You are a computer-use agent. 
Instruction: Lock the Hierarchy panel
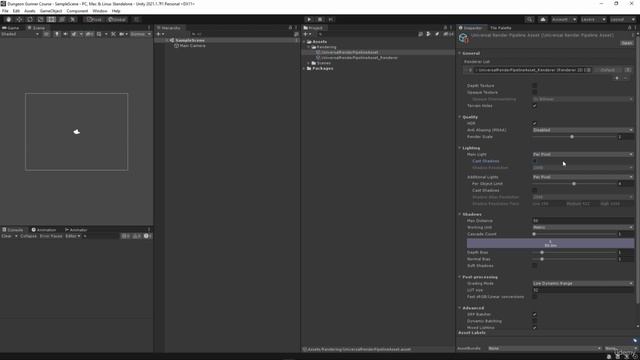point(290,28)
